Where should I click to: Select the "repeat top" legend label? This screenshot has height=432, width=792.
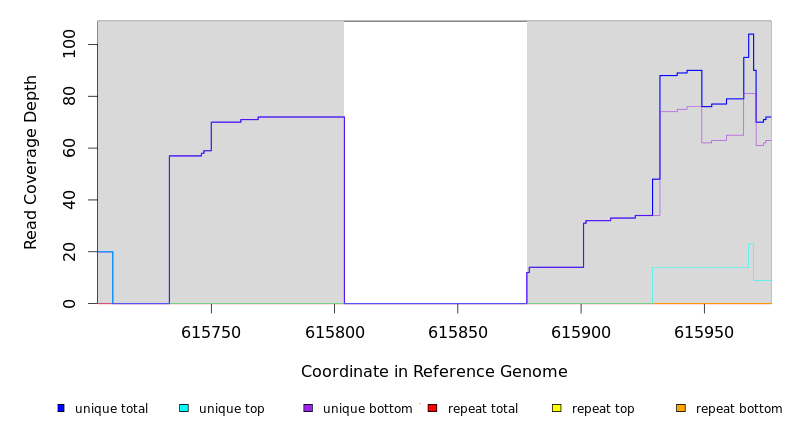point(603,409)
